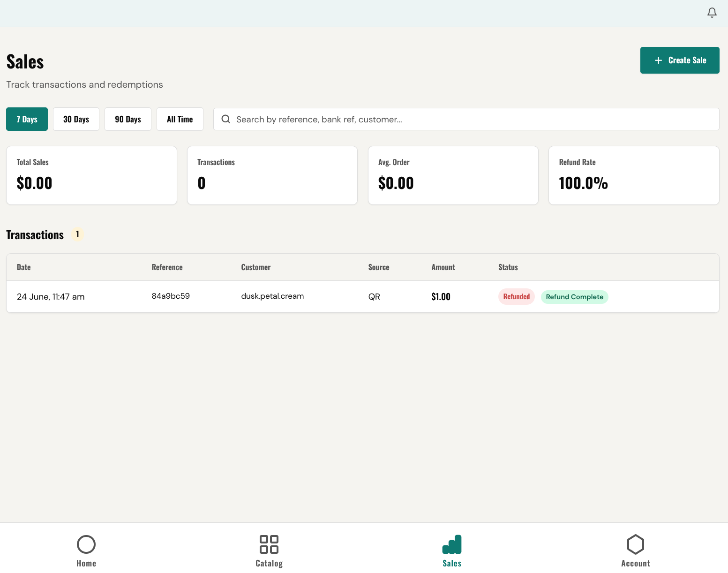Click the Source column header
Image resolution: width=728 pixels, height=573 pixels.
point(379,267)
